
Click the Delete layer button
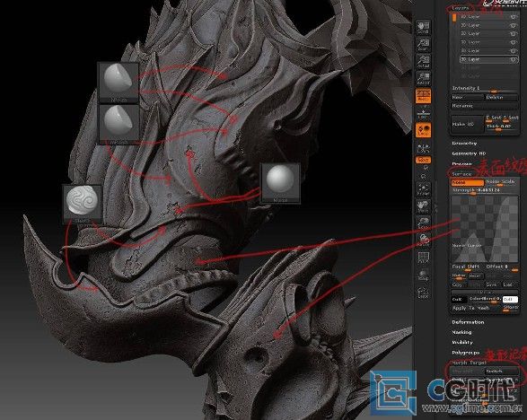click(501, 98)
